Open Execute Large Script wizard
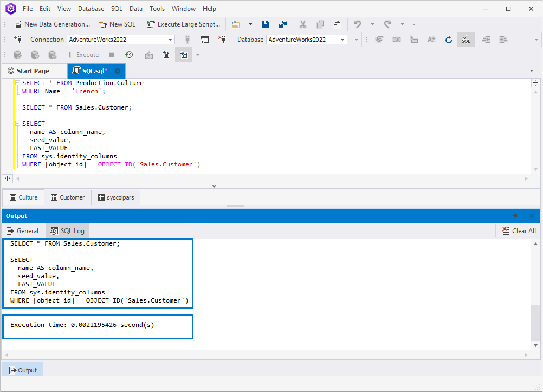This screenshot has width=543, height=392. click(x=184, y=24)
